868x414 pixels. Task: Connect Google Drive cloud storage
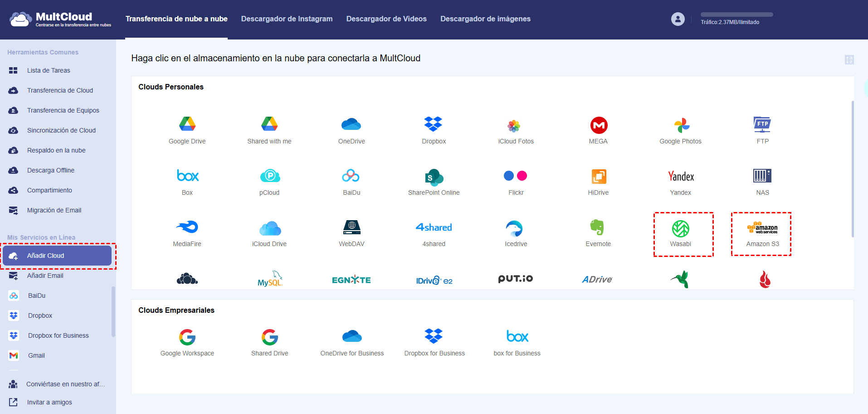187,130
